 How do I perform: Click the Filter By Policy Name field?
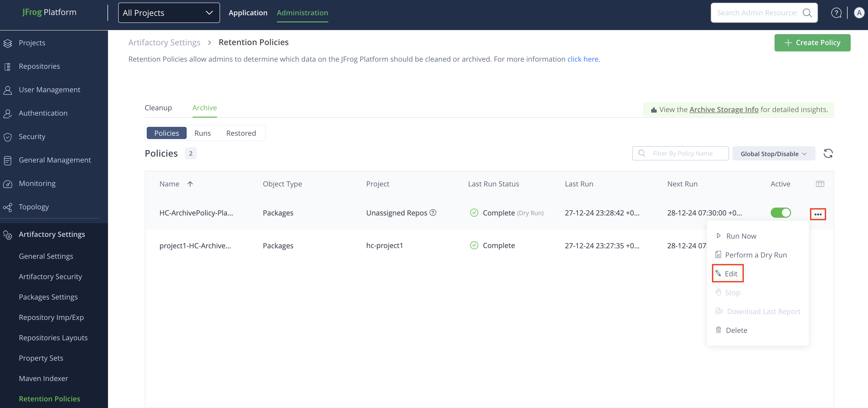(683, 154)
